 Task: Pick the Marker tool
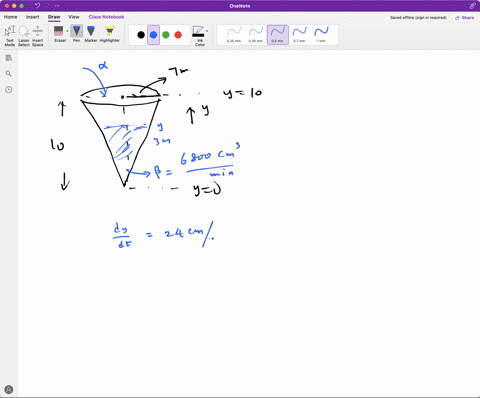click(x=91, y=34)
